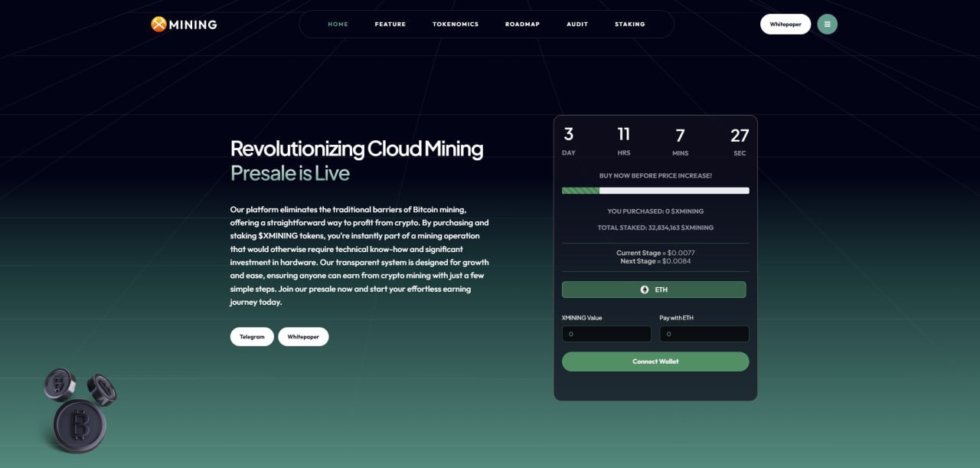Click the presale progress bar
The width and height of the screenshot is (980, 468).
pos(655,191)
